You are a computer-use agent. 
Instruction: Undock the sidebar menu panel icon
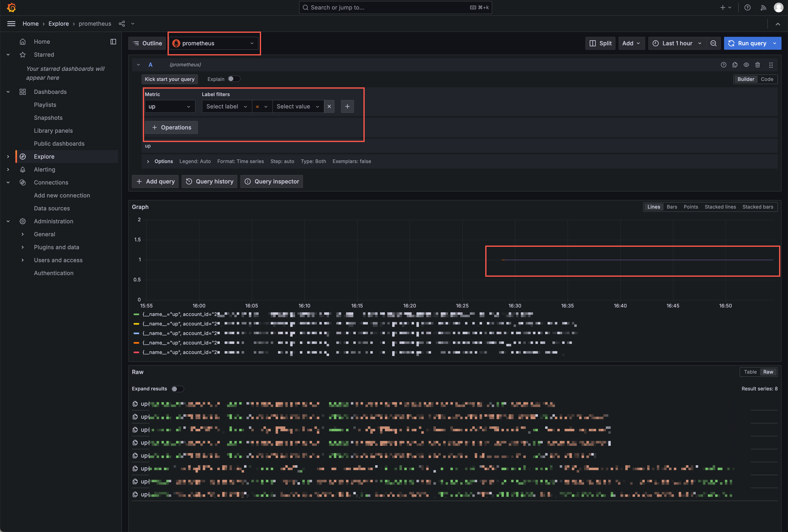pos(113,42)
